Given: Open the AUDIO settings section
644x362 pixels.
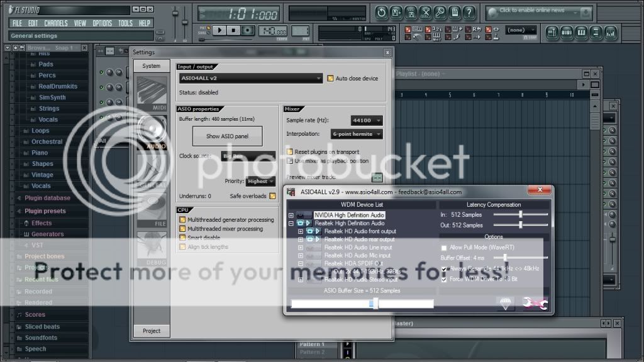Looking at the screenshot, I should [152, 132].
